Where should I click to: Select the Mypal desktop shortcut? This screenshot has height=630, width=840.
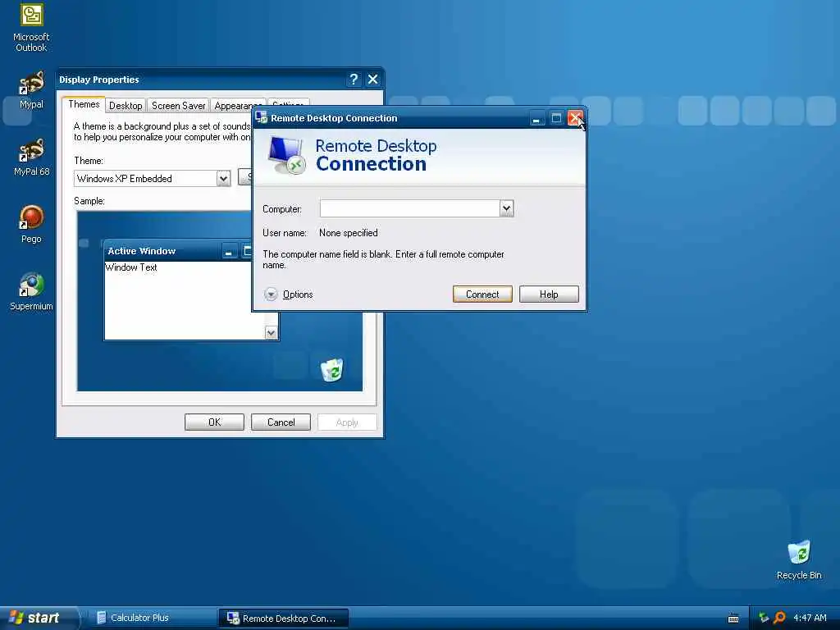31,89
